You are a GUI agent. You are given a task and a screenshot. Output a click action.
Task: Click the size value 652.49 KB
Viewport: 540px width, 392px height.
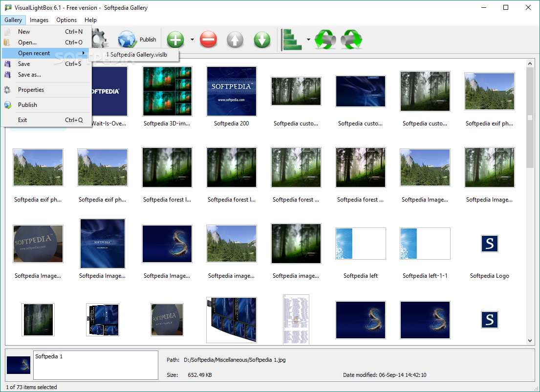[200, 375]
